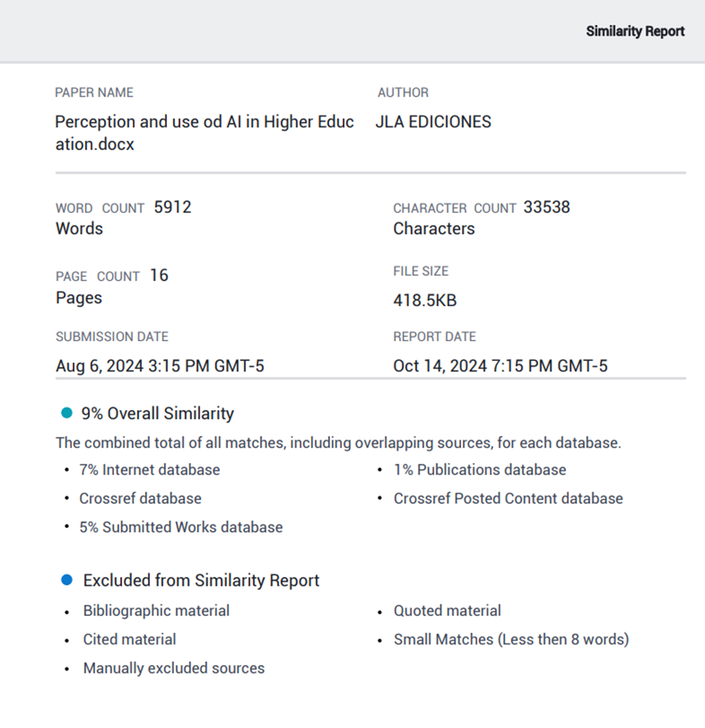Viewport: 705px width, 728px height.
Task: Click Small Matches (Less then 8 words)
Action: click(511, 639)
